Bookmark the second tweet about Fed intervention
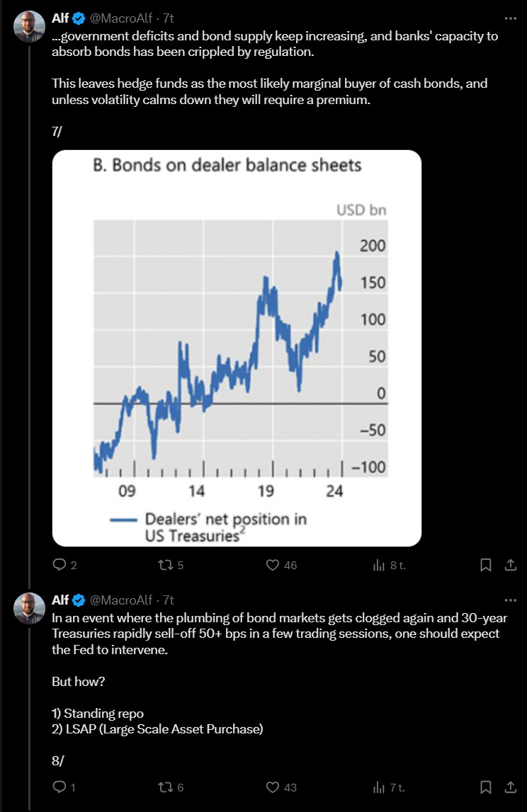Image resolution: width=527 pixels, height=812 pixels. (485, 787)
